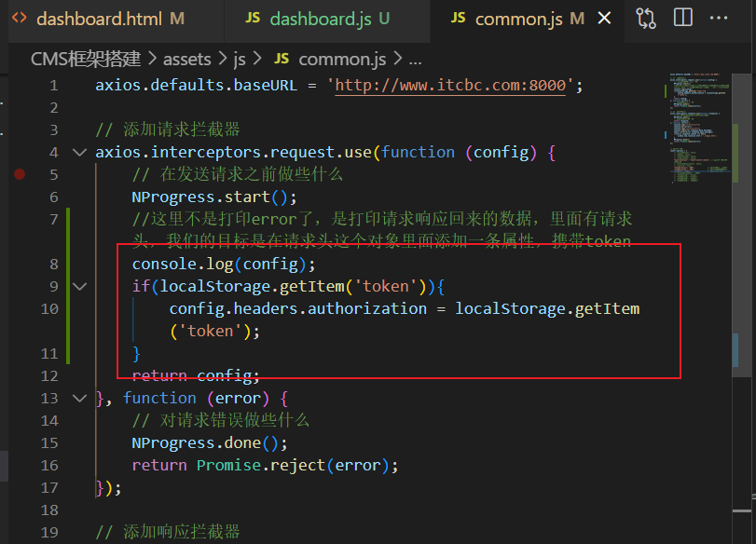
Task: Click the axios.defaults.baseURL text
Action: (x=197, y=86)
